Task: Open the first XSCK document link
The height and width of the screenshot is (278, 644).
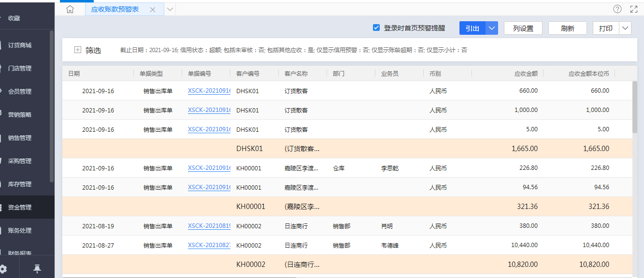Action: (x=209, y=91)
